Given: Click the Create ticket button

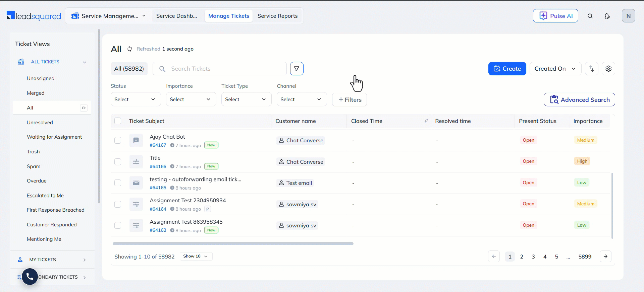Looking at the screenshot, I should click(507, 69).
